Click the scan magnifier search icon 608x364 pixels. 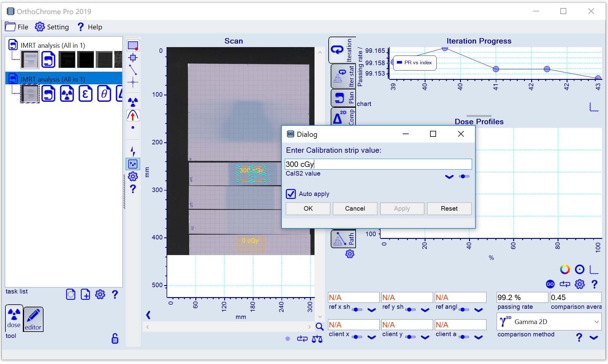click(320, 326)
